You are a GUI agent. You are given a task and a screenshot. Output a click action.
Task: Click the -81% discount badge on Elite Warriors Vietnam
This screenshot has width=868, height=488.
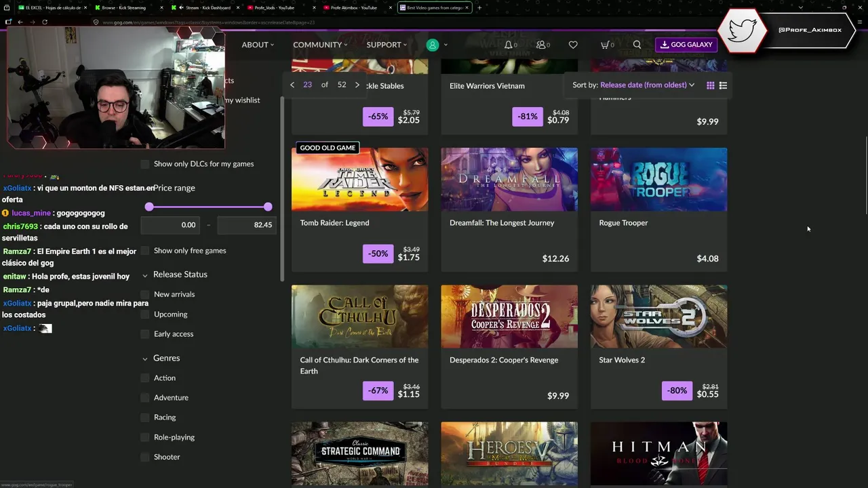click(528, 117)
